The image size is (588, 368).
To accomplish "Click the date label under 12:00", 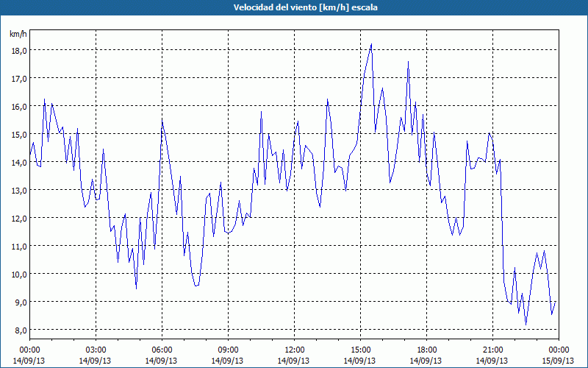I will 293,361.
